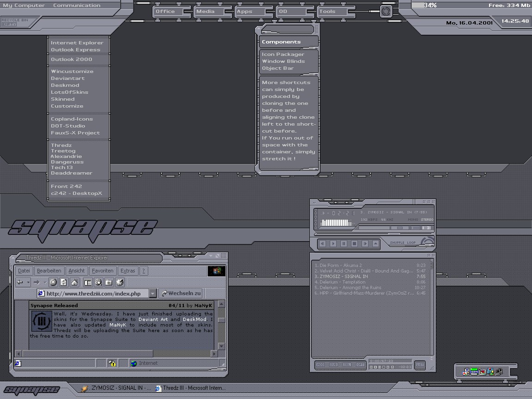Open the OD launcher menu
This screenshot has height=399, width=532.
(291, 12)
